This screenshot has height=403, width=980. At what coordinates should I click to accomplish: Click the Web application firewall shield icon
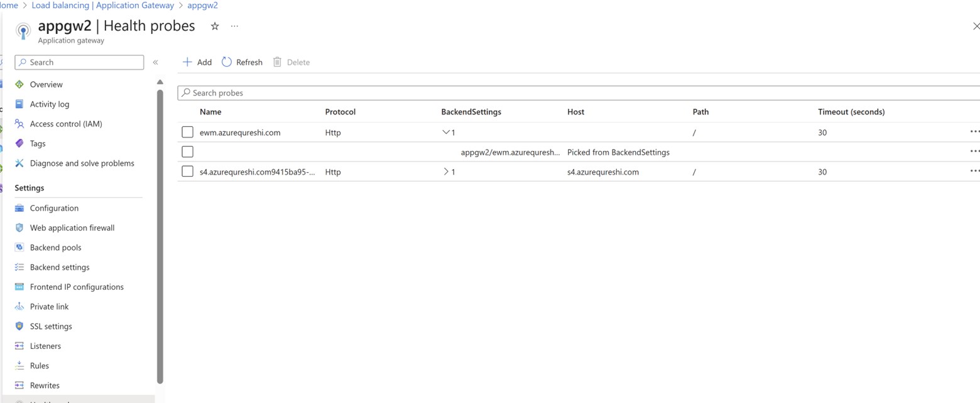click(19, 228)
